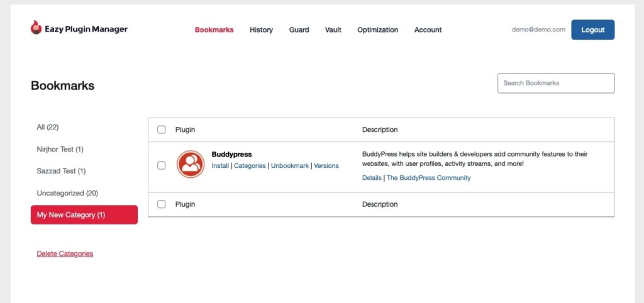Screen dimensions: 644x303
Task: Click the Bookmarks page heading
Action: tap(62, 85)
